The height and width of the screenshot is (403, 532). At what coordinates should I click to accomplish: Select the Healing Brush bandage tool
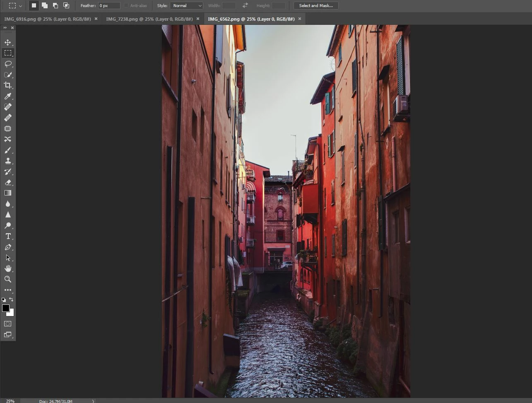click(8, 118)
